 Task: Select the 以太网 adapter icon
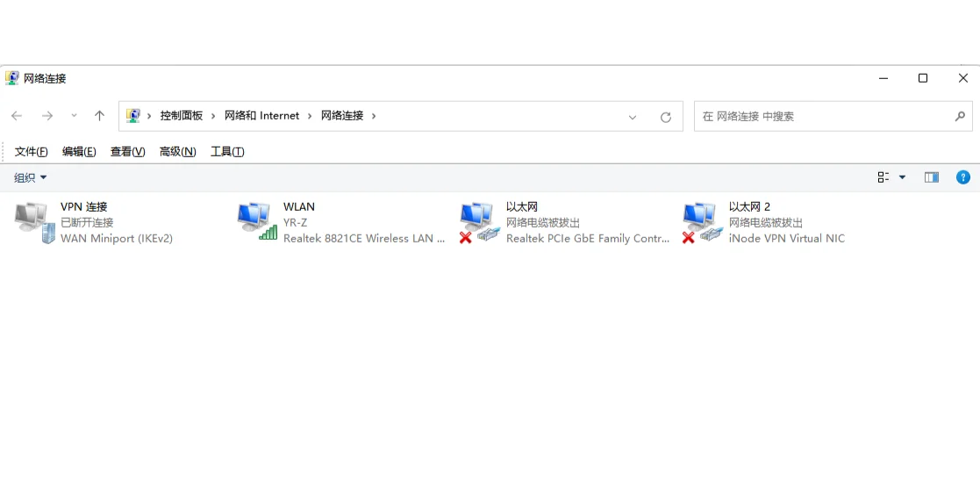tap(480, 222)
